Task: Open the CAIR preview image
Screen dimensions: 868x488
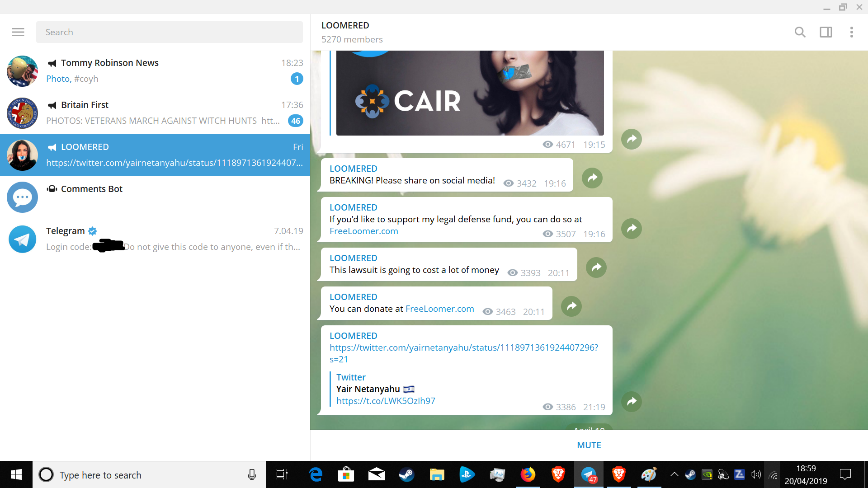Action: pos(470,93)
